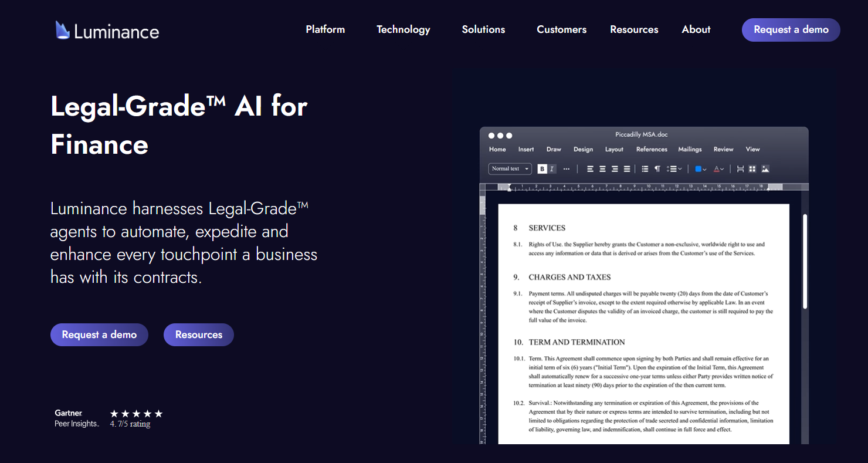Toggle Bold in the document toolbar
The image size is (868, 463).
pos(542,169)
